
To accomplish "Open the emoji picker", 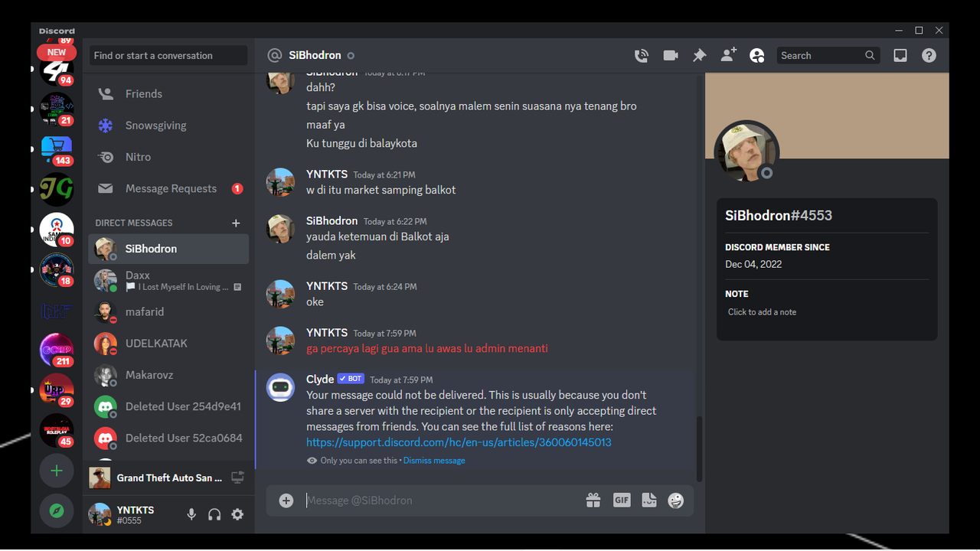I will pyautogui.click(x=675, y=500).
